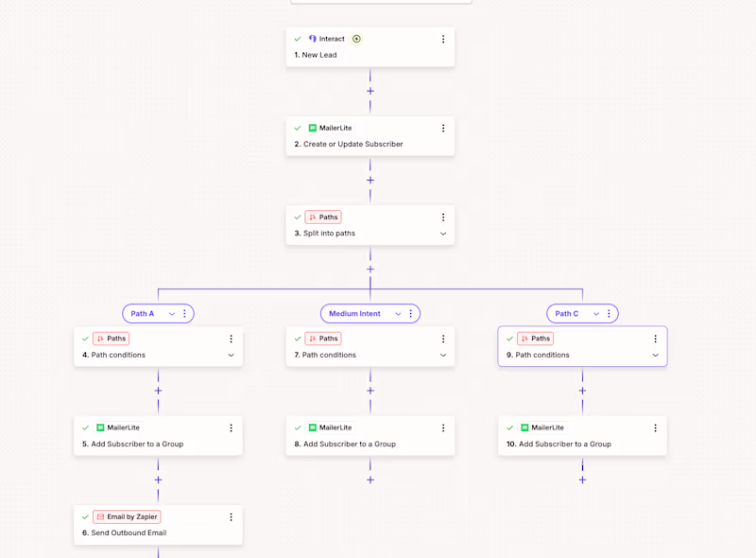Add a step at end of Path C
The image size is (756, 558).
pos(582,480)
